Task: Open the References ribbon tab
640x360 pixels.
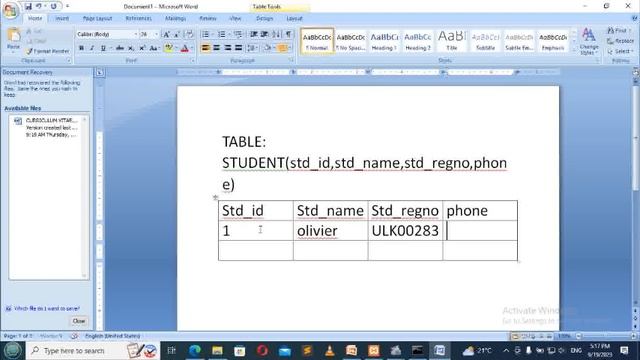Action: pos(138,18)
